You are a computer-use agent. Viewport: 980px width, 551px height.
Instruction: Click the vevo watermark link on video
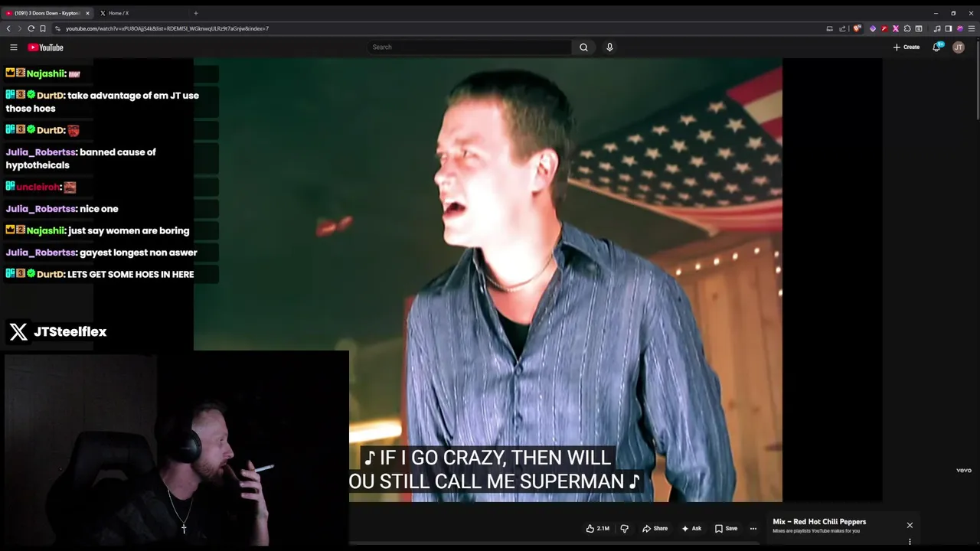964,471
